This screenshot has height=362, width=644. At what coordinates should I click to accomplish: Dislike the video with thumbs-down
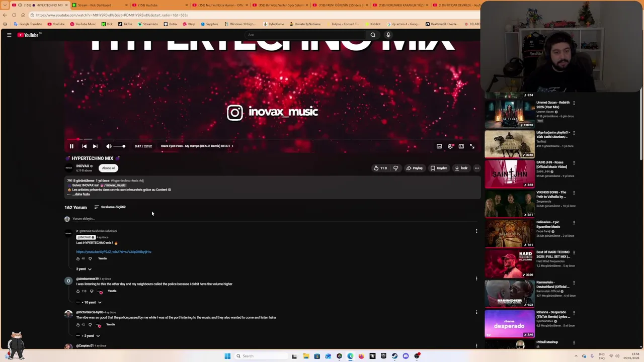click(x=395, y=168)
